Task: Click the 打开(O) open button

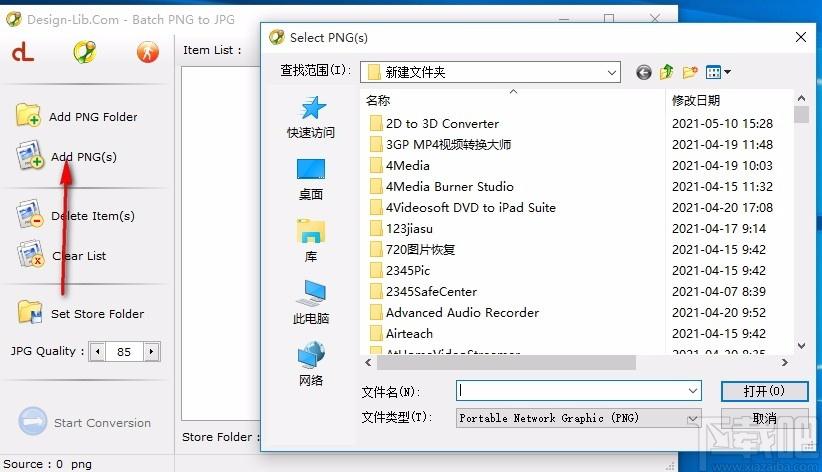Action: click(764, 391)
